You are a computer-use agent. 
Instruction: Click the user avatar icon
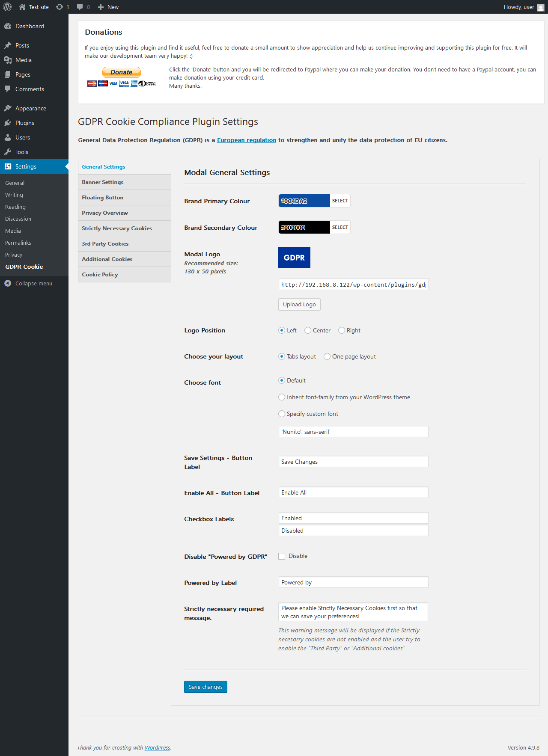(x=541, y=7)
